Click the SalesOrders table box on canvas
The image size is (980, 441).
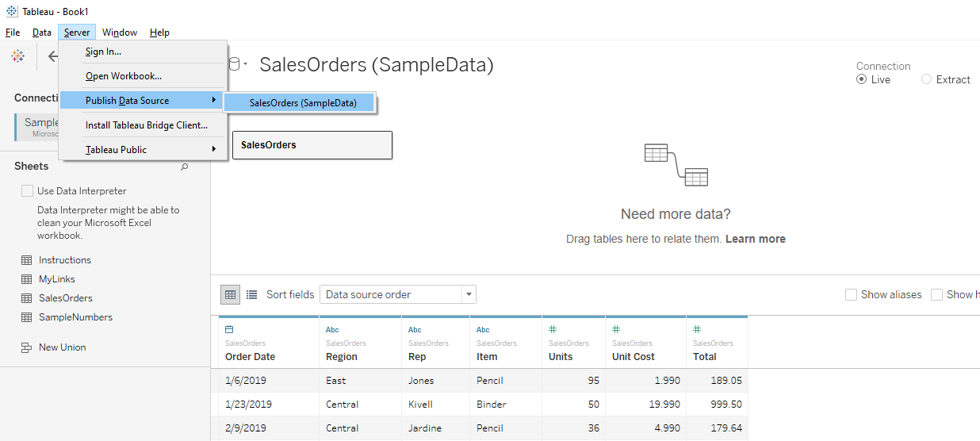(312, 145)
